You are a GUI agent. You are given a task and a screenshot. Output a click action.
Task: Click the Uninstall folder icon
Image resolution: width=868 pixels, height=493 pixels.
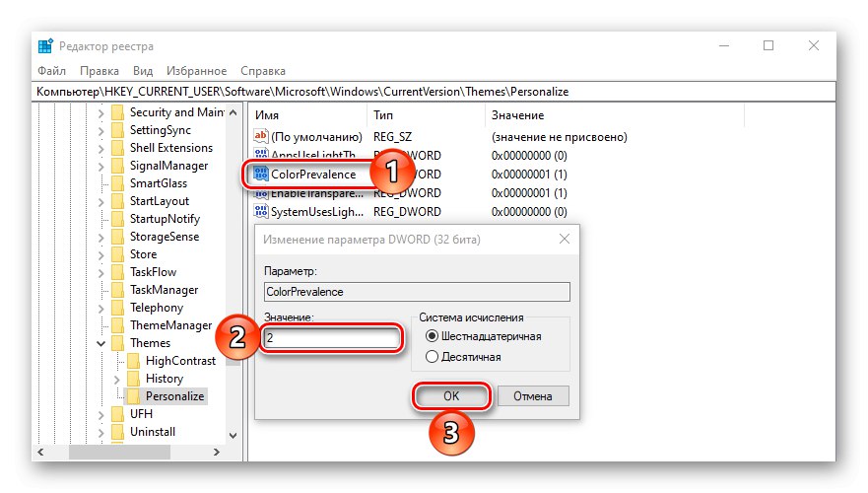[117, 432]
